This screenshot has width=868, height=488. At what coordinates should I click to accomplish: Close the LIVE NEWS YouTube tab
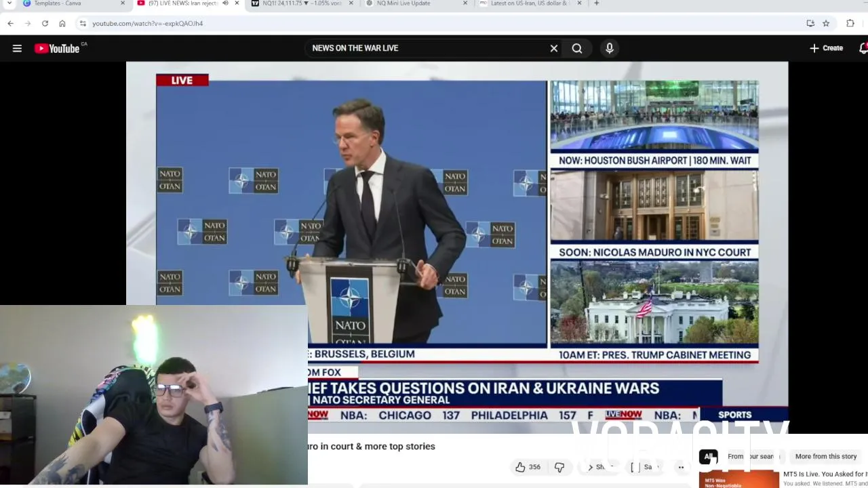click(237, 3)
